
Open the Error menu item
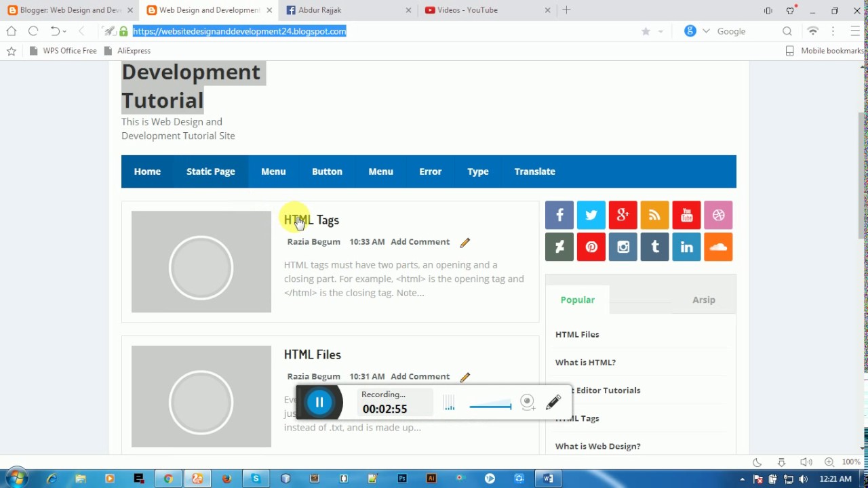click(431, 171)
